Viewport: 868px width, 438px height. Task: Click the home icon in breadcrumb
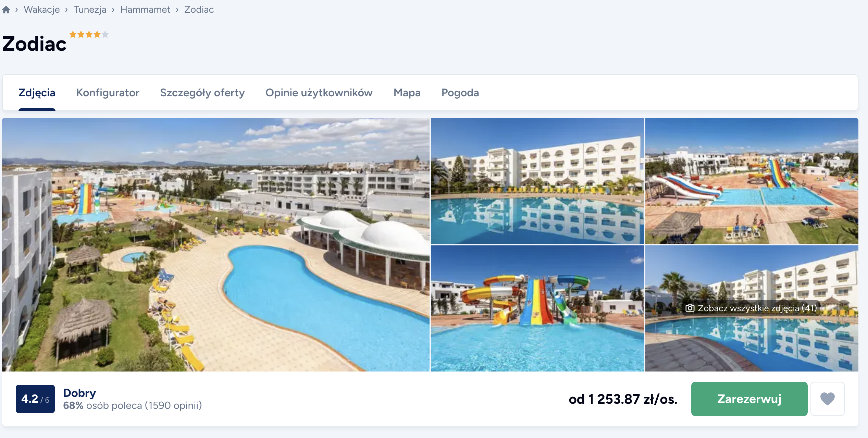tap(6, 10)
